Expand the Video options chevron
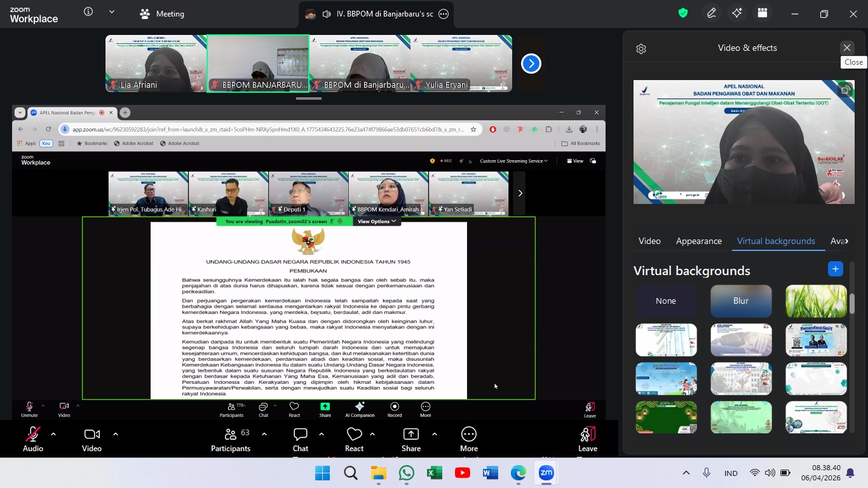Viewport: 868px width, 488px height. (116, 434)
